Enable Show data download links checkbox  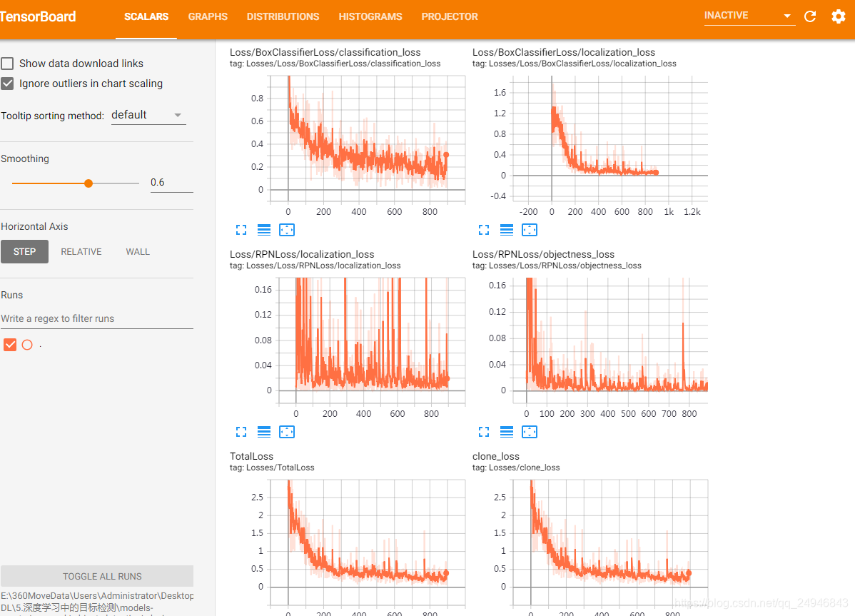(x=8, y=64)
